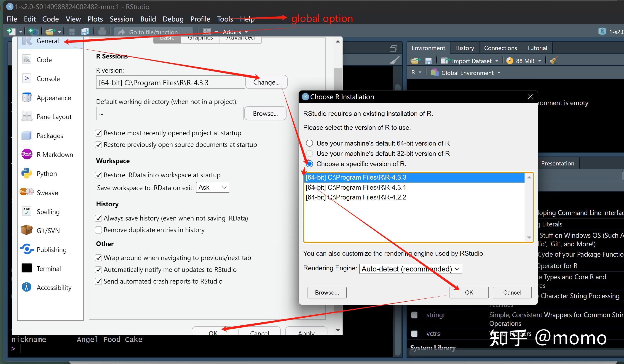Click Browse... in Choose R Installation dialog
624x364 pixels.
[x=327, y=292]
